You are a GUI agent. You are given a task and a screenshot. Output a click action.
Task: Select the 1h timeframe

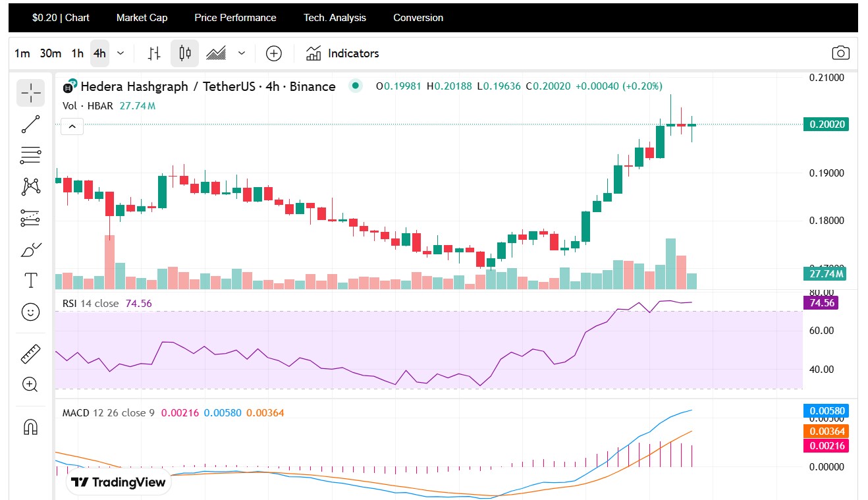point(78,53)
